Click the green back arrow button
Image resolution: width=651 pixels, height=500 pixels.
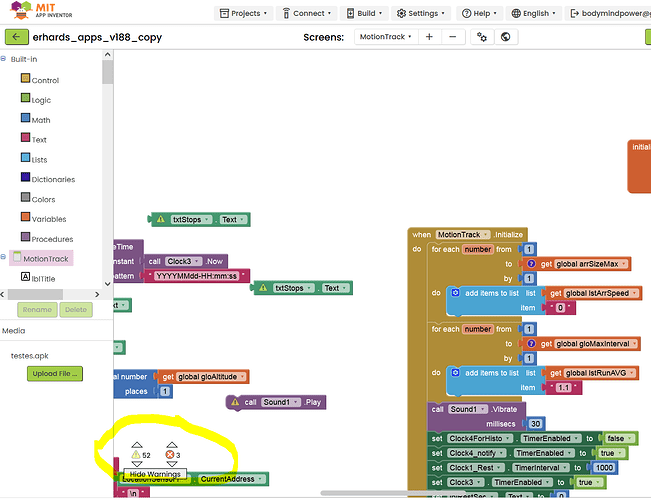(16, 36)
